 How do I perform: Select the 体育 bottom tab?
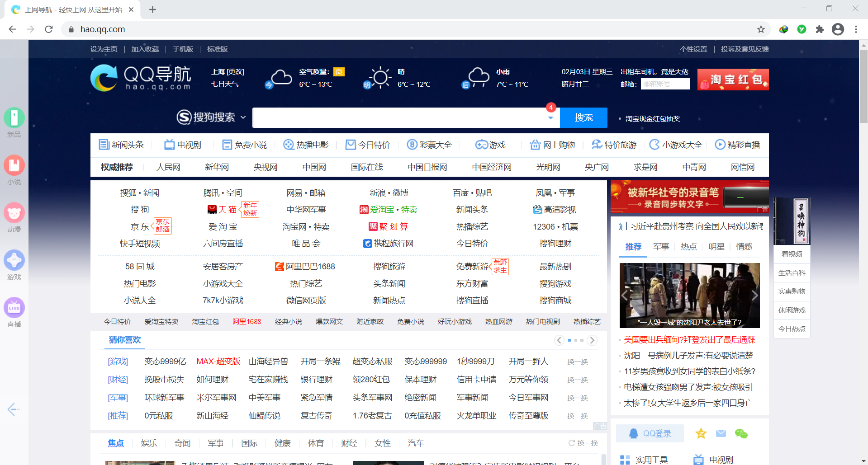tap(316, 443)
